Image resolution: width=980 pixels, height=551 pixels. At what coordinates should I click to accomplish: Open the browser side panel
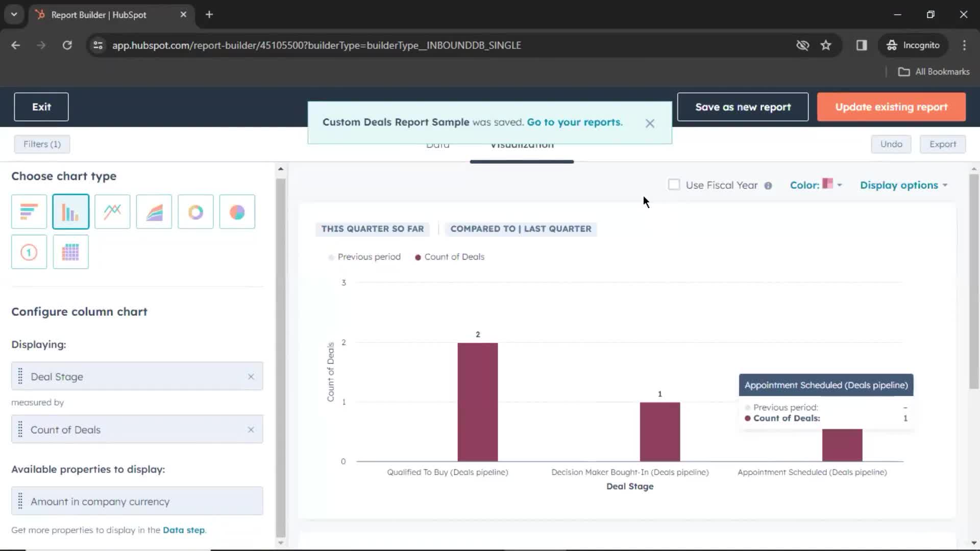862,45
